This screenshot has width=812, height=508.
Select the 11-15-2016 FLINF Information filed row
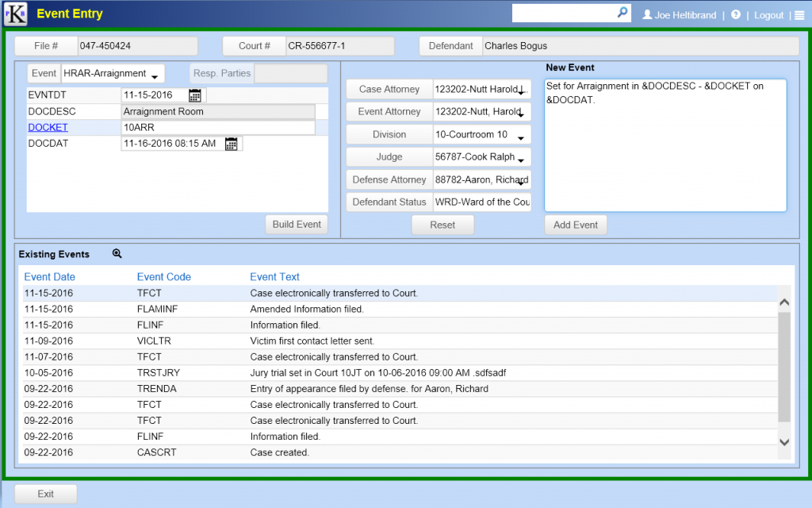point(400,325)
